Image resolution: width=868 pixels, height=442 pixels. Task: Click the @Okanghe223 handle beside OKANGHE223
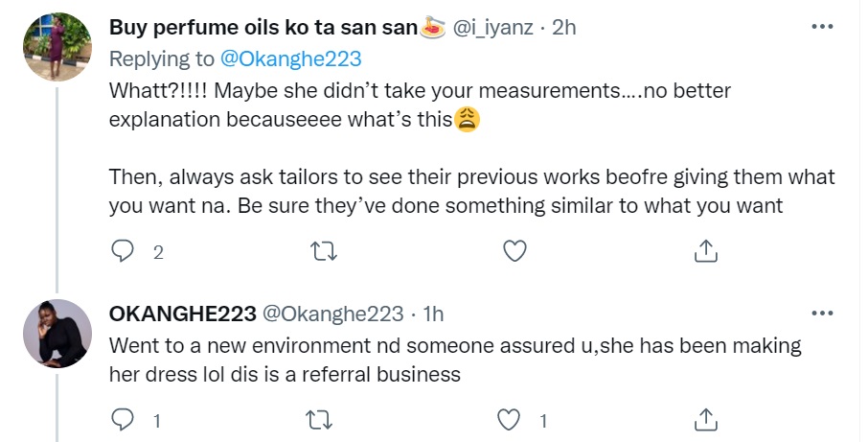[332, 314]
